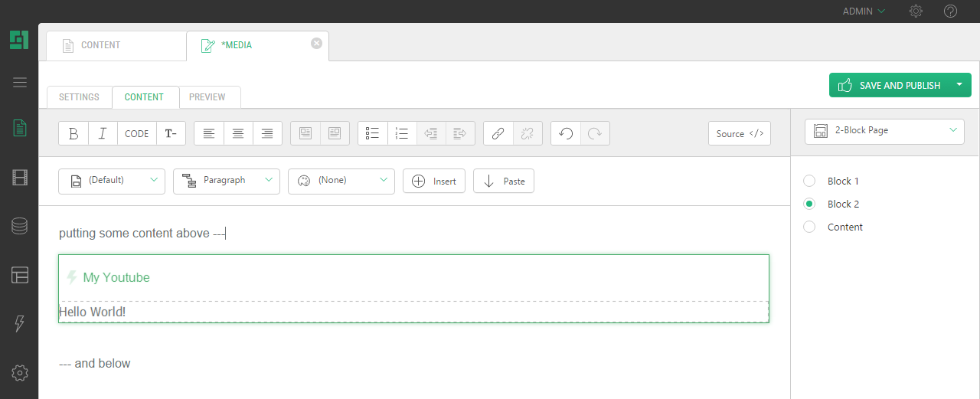Remove the link with unlink icon
Viewport: 980px width, 399px height.
[x=527, y=133]
